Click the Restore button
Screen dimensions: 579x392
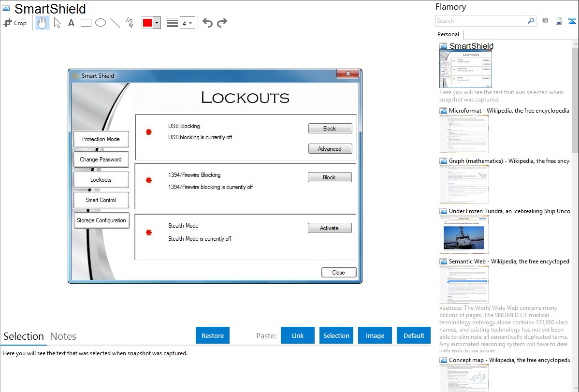(213, 335)
